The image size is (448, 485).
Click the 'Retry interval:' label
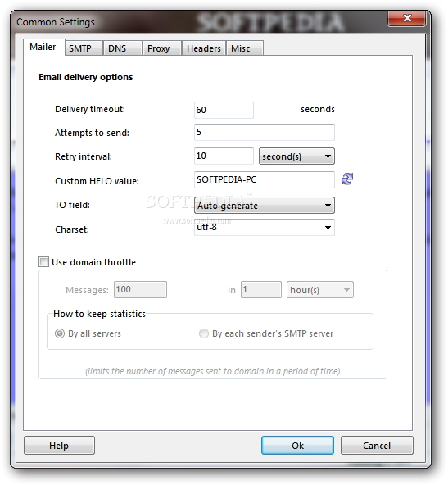[84, 156]
